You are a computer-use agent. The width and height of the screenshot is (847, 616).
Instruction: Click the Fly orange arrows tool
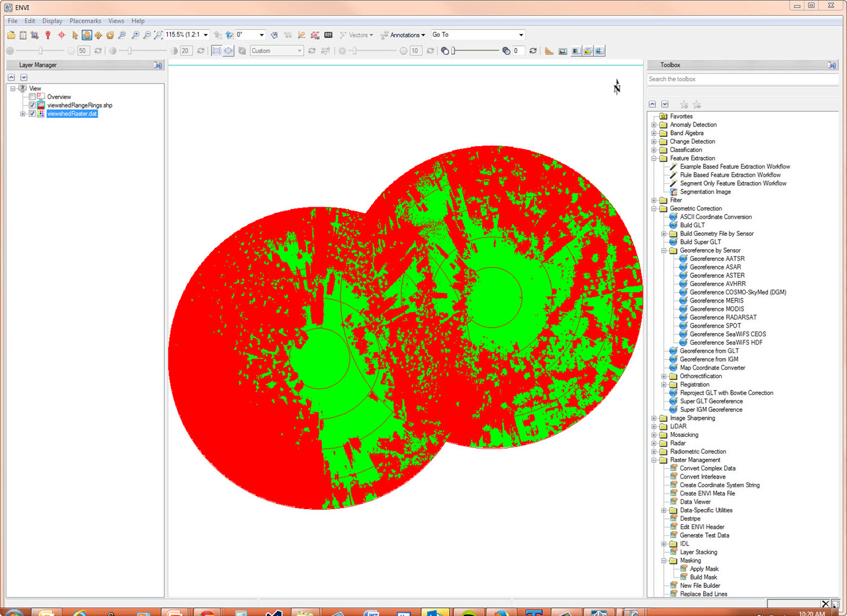tap(98, 35)
